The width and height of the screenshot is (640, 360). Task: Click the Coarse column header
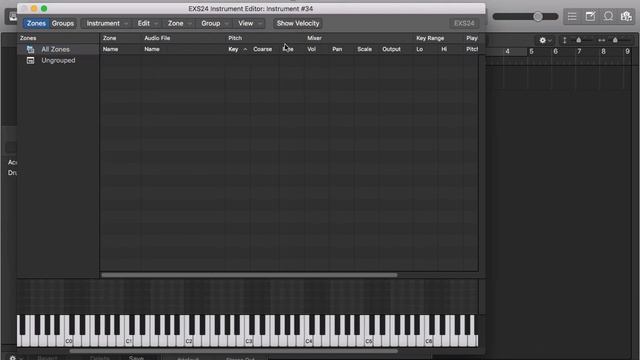pyautogui.click(x=262, y=49)
